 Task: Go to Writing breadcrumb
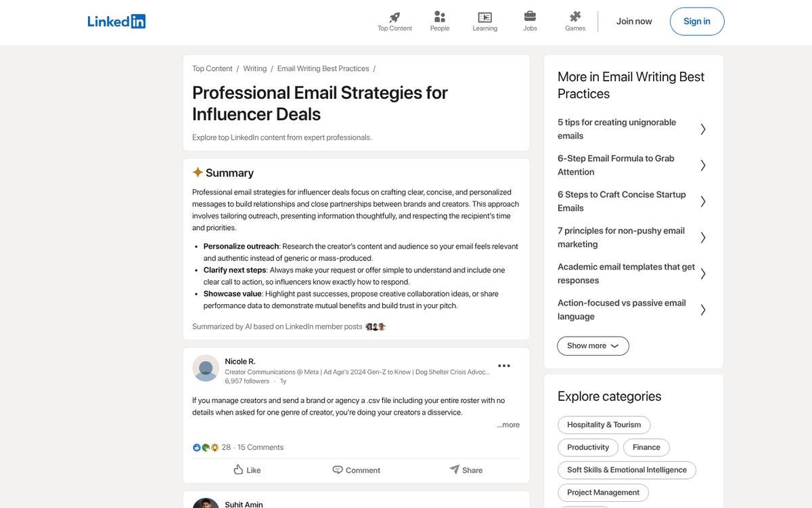254,68
